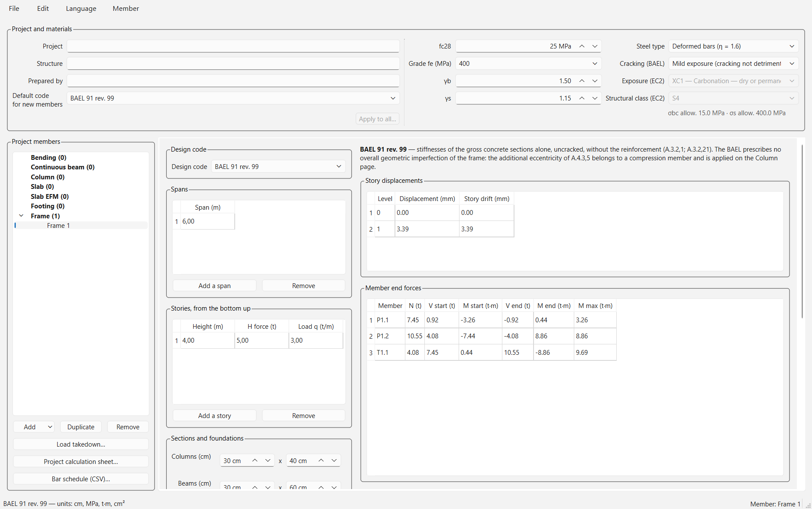The image size is (812, 509).
Task: Click Remove button under Spans
Action: point(304,286)
